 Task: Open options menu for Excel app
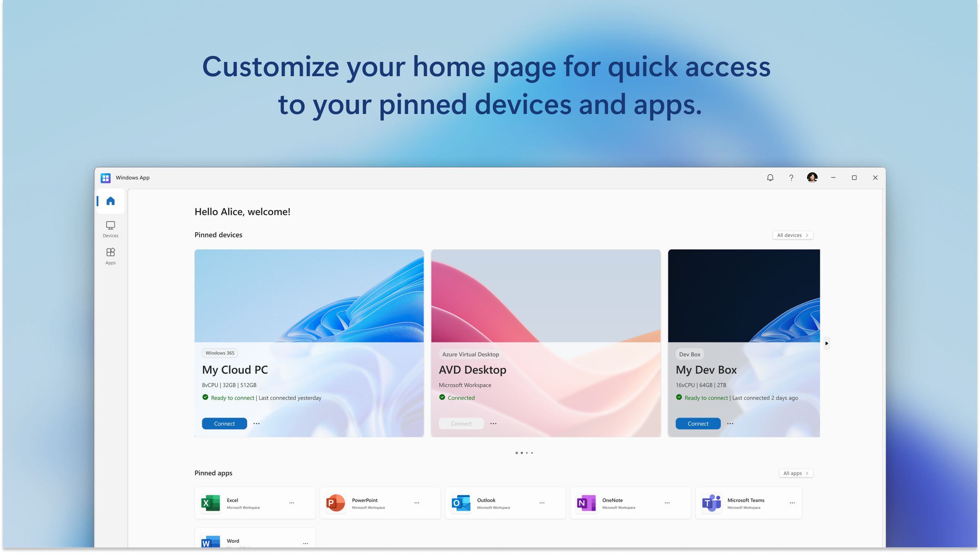pyautogui.click(x=292, y=502)
